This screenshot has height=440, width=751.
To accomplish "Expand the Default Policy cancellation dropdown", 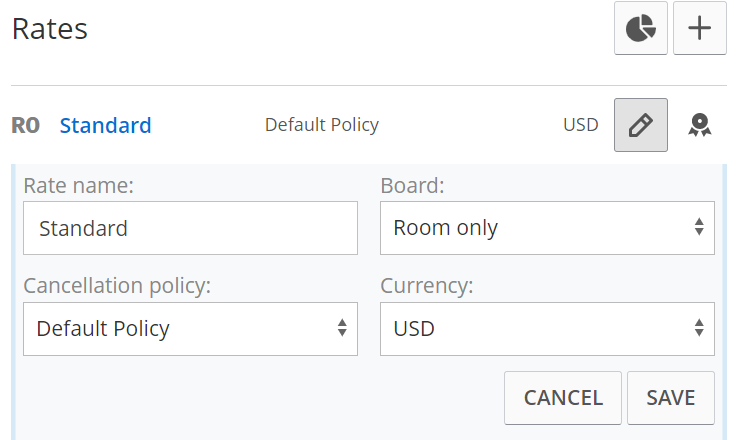I will (x=190, y=329).
